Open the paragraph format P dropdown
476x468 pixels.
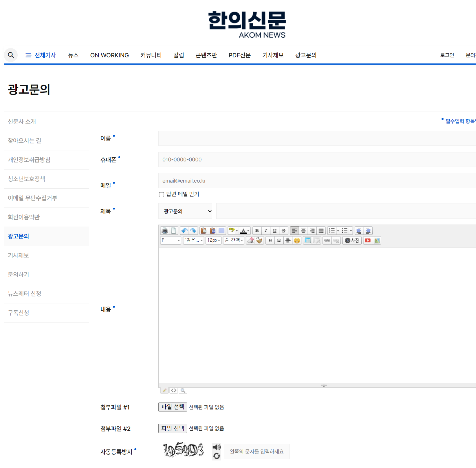click(171, 240)
